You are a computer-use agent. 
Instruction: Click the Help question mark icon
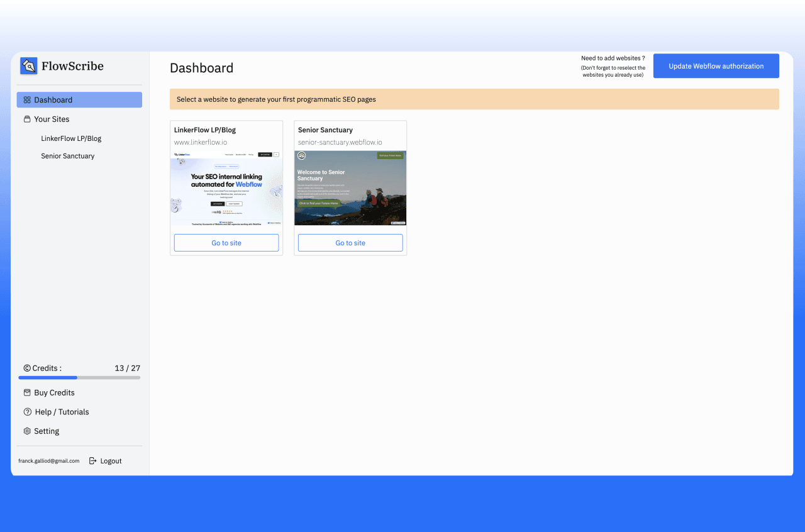point(27,412)
